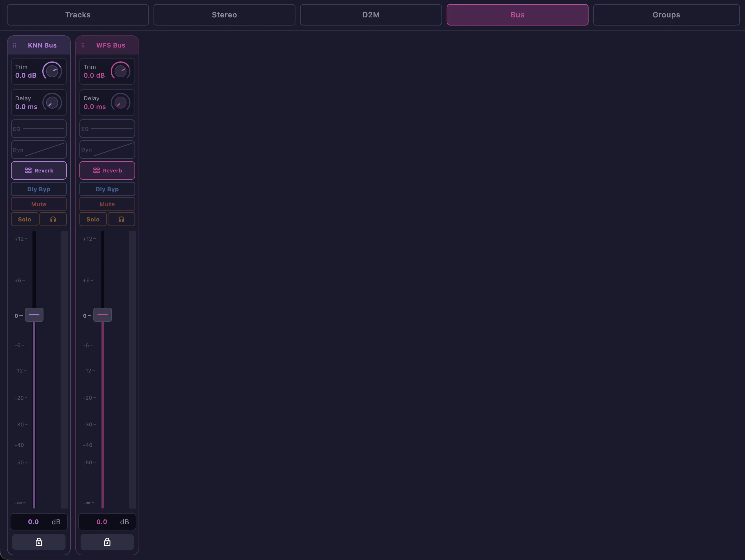Image resolution: width=745 pixels, height=560 pixels.
Task: Go to the Groups tab
Action: pyautogui.click(x=666, y=15)
